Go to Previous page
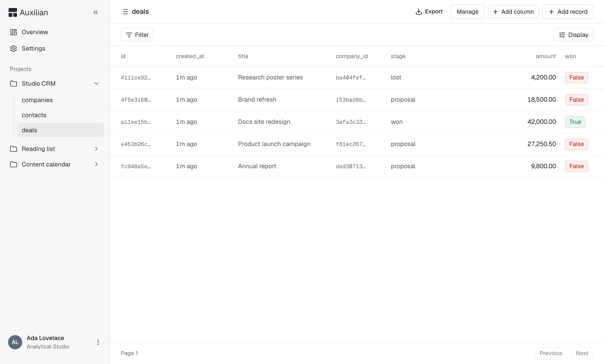The height and width of the screenshot is (364, 604). [551, 353]
